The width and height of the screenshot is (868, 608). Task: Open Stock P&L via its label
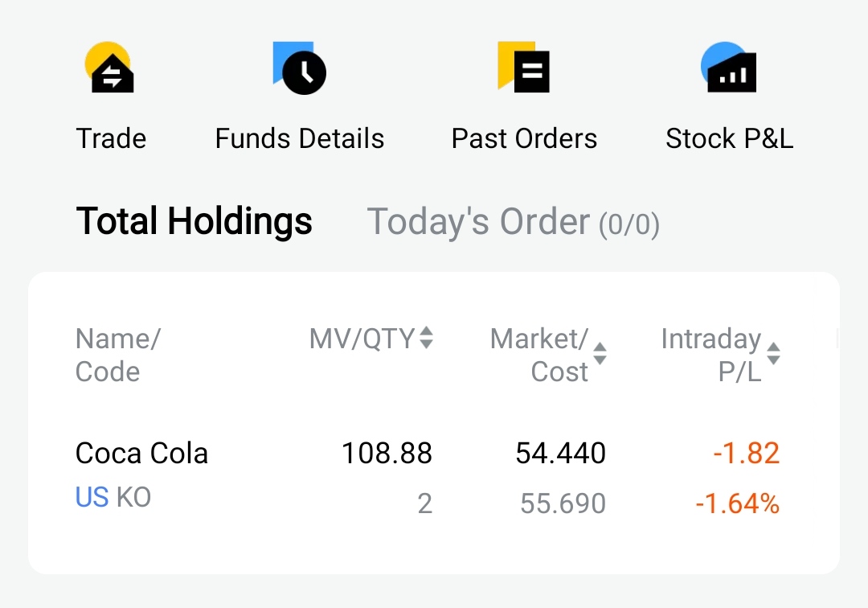[x=730, y=138]
